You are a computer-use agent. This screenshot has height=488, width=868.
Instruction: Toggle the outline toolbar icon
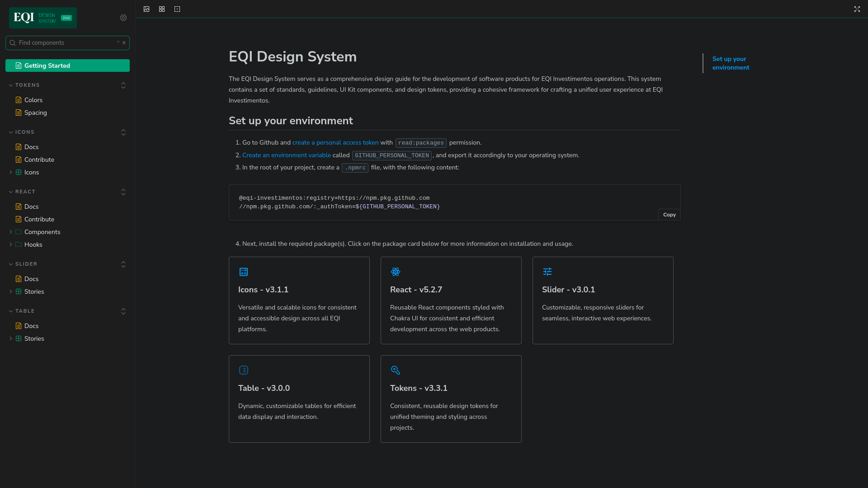[177, 9]
